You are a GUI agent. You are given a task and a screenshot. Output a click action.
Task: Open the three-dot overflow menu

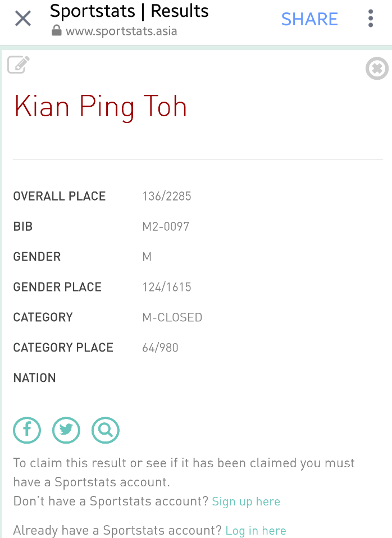click(370, 19)
